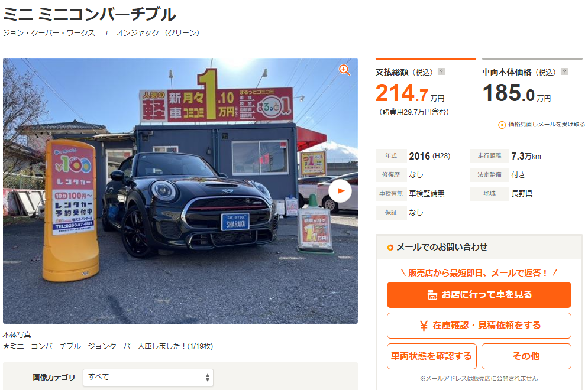Open the help icon next to 支払総額

[x=441, y=71]
